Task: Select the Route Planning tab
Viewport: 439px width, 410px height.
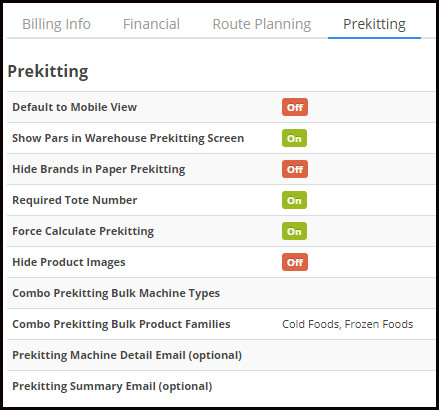Action: click(x=262, y=24)
